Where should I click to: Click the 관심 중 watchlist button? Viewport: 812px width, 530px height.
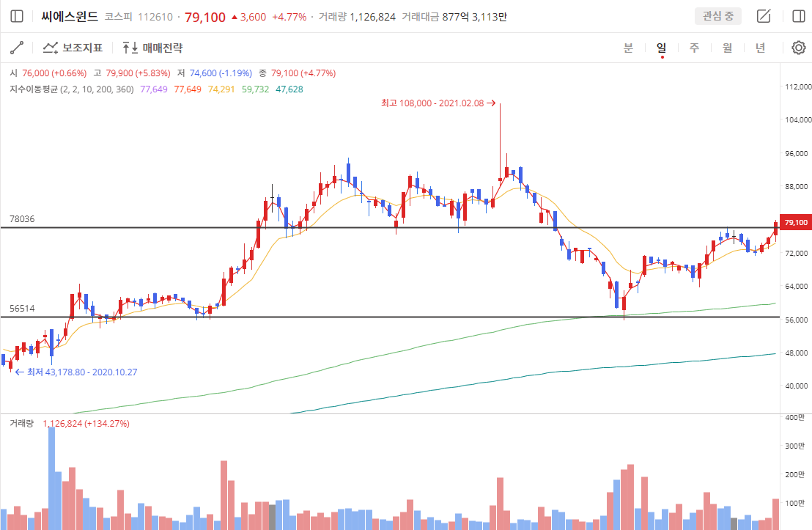tap(717, 16)
